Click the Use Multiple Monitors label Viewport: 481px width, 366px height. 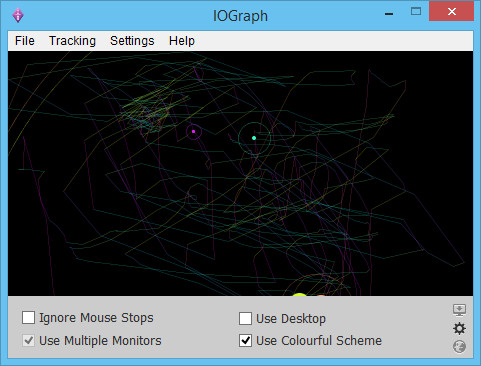100,341
